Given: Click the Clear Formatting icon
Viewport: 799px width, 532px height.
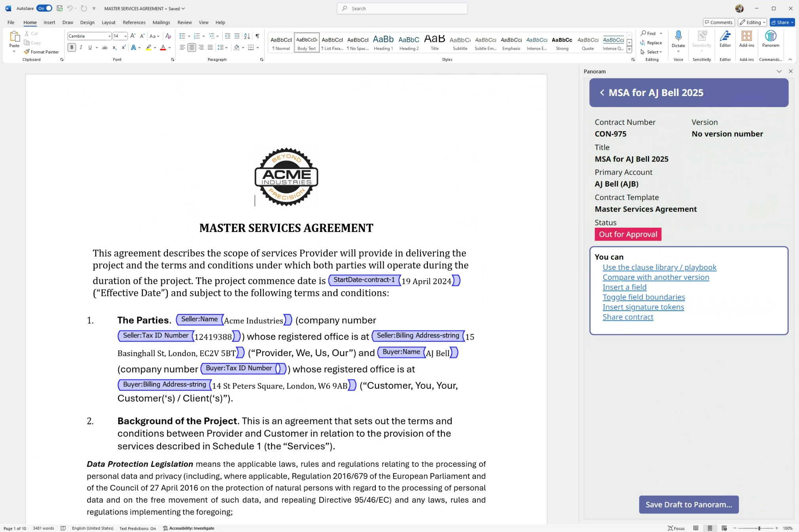Looking at the screenshot, I should (x=168, y=36).
